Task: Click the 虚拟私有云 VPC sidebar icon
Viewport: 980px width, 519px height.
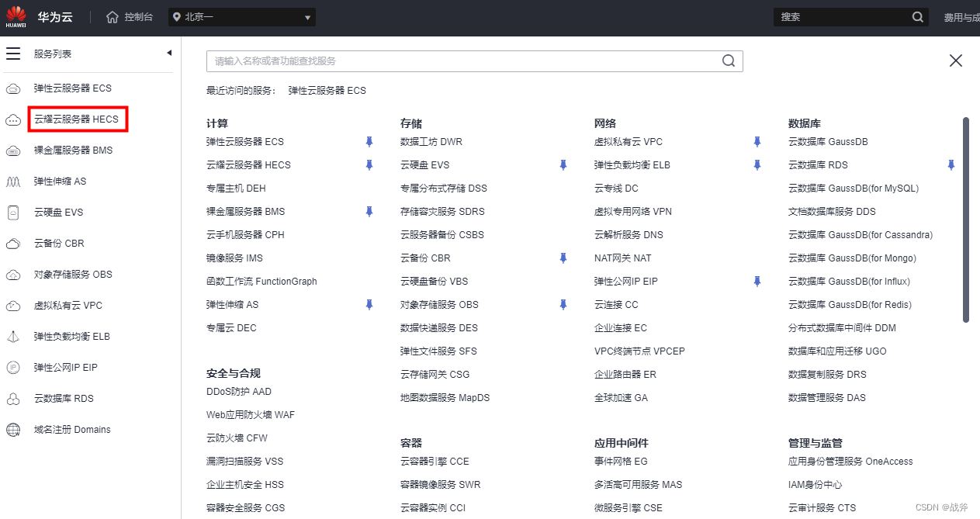Action: click(13, 305)
